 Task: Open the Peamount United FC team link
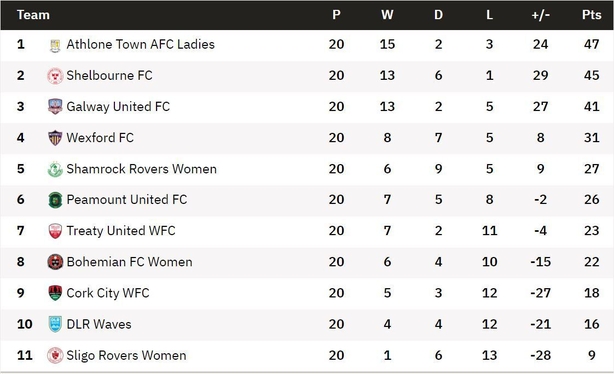coord(127,200)
